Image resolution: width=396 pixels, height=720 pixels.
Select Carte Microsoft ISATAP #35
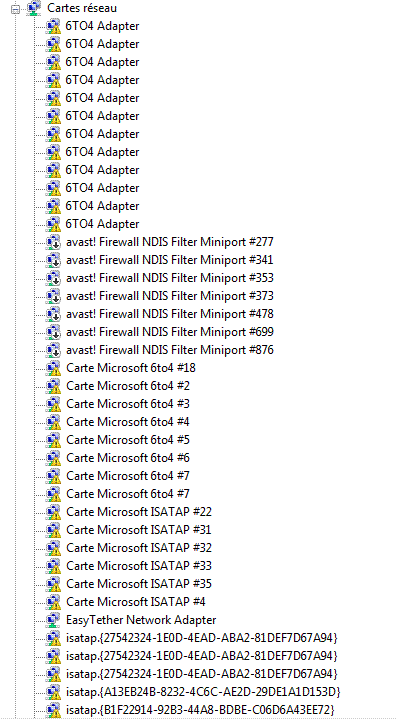pos(139,584)
